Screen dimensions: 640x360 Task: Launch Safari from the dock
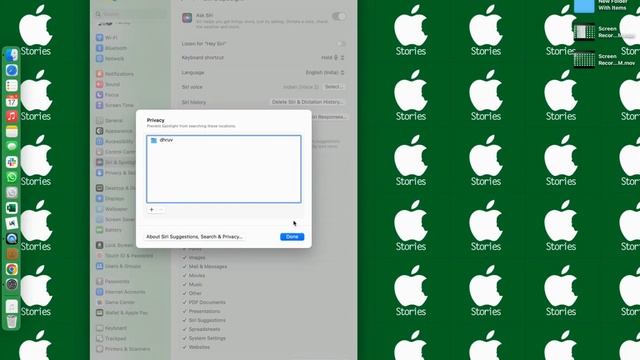coord(11,70)
